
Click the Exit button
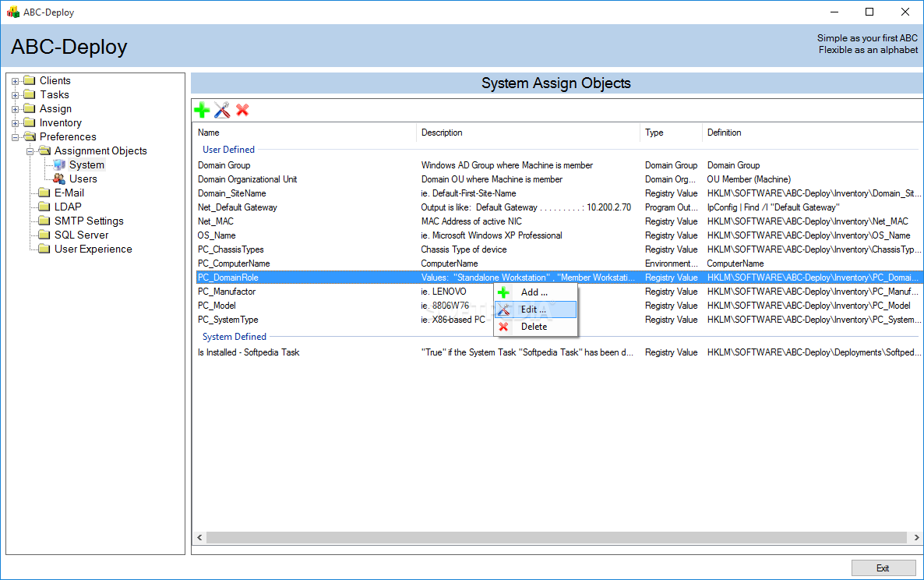pyautogui.click(x=883, y=568)
